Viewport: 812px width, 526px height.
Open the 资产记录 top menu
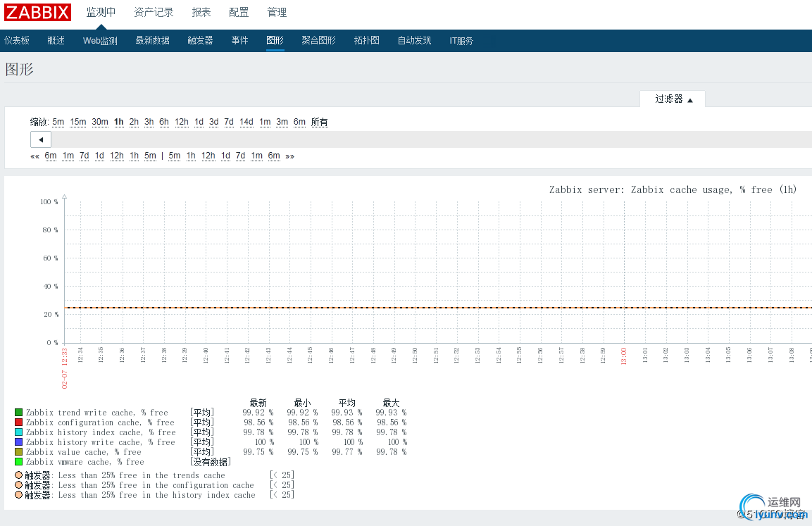[x=154, y=13]
